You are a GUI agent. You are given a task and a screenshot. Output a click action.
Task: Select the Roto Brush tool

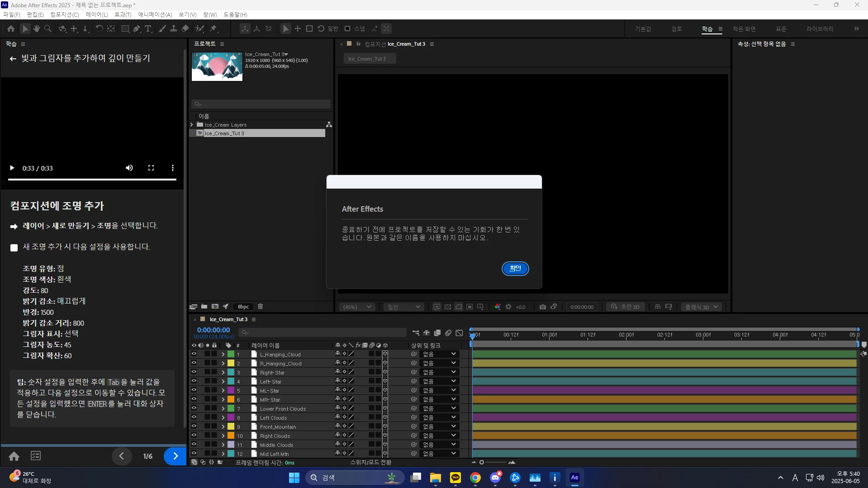199,28
